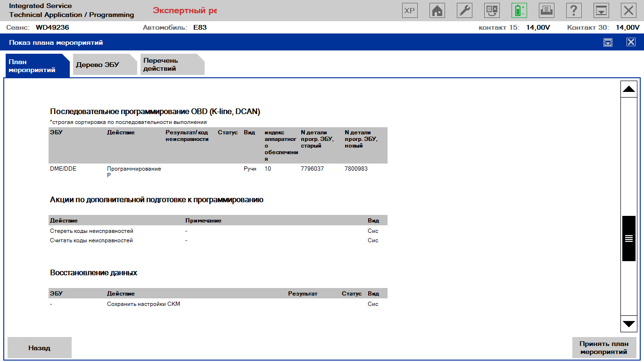Click the 'Статус' header in the OBD programming table
The image size is (644, 362).
click(x=228, y=132)
